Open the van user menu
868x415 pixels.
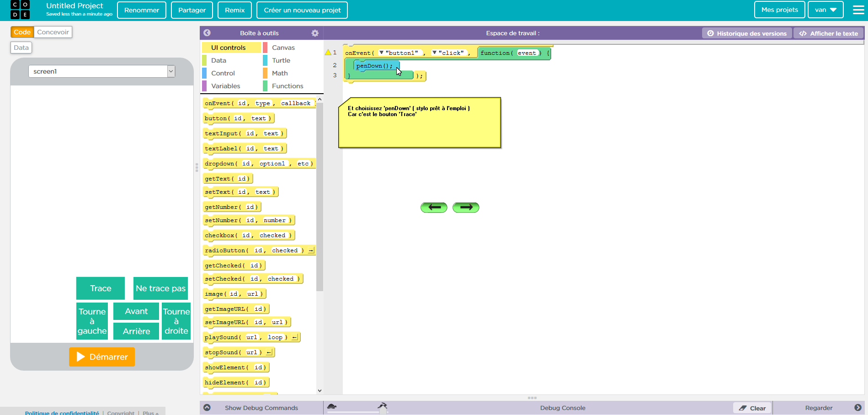point(825,10)
